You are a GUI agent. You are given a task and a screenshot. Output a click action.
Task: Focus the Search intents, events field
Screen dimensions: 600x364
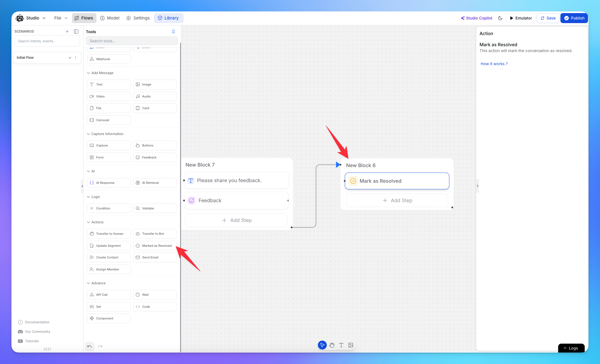pyautogui.click(x=47, y=41)
